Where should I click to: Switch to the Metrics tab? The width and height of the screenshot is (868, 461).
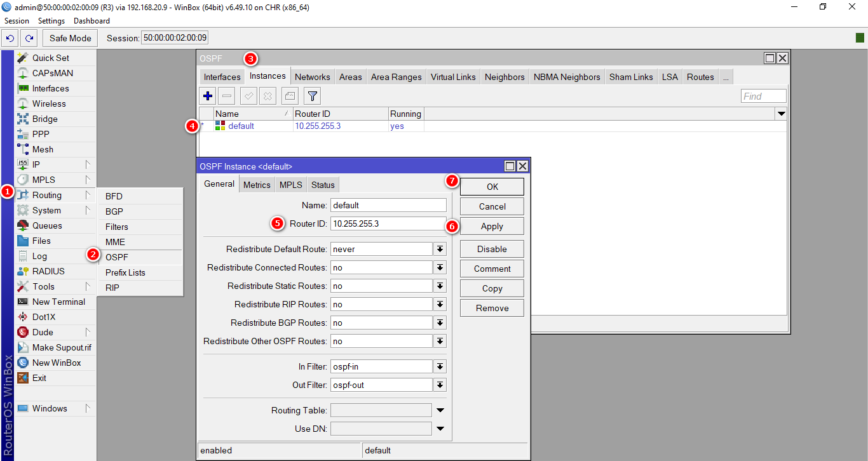pos(257,185)
